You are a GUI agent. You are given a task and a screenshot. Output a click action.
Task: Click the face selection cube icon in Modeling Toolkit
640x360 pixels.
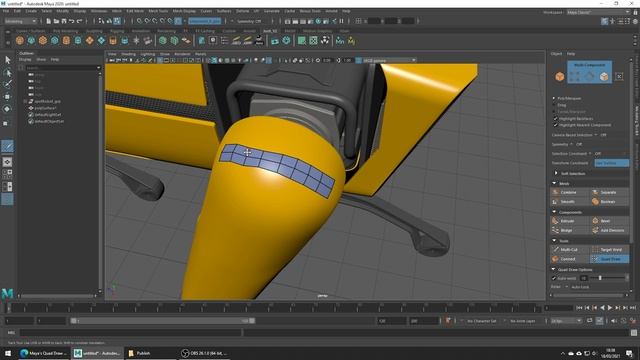coord(604,76)
